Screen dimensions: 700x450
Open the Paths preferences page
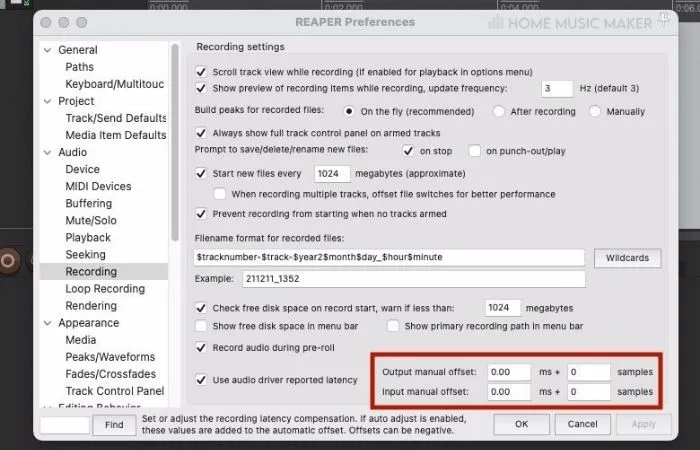point(79,67)
